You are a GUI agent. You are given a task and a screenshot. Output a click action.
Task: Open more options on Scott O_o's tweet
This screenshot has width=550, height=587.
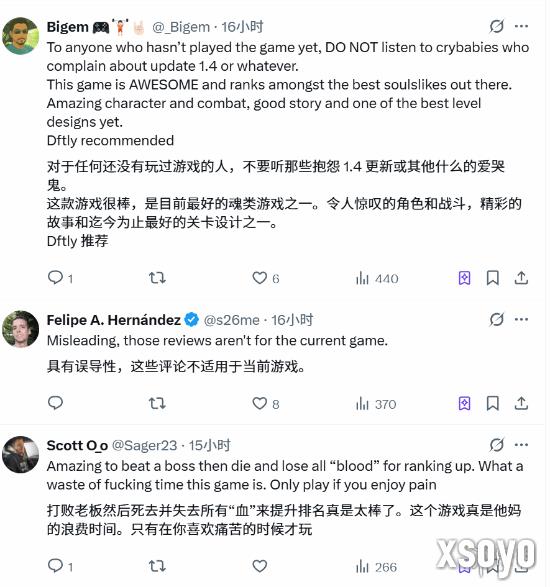point(521,445)
